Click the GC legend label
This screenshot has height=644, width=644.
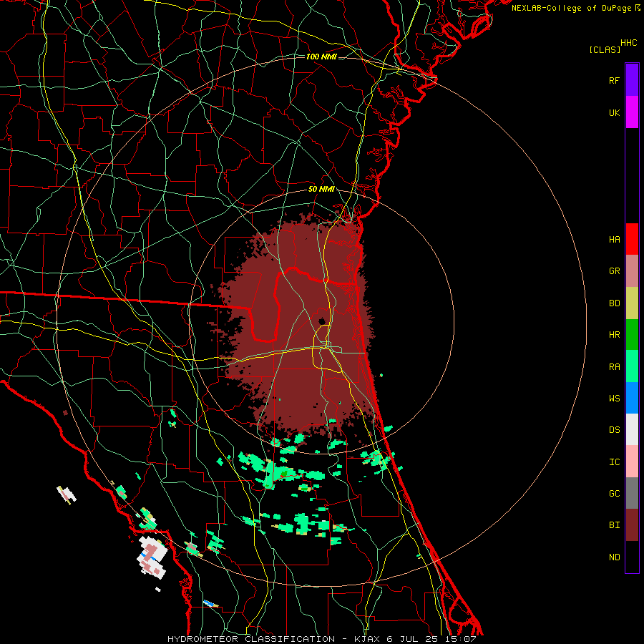[615, 494]
